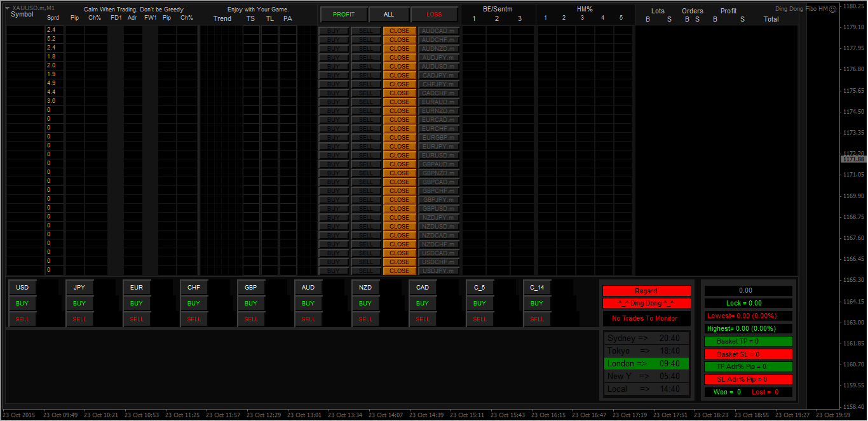This screenshot has height=421, width=868.
Task: Select the USD currency basket button
Action: coord(22,287)
